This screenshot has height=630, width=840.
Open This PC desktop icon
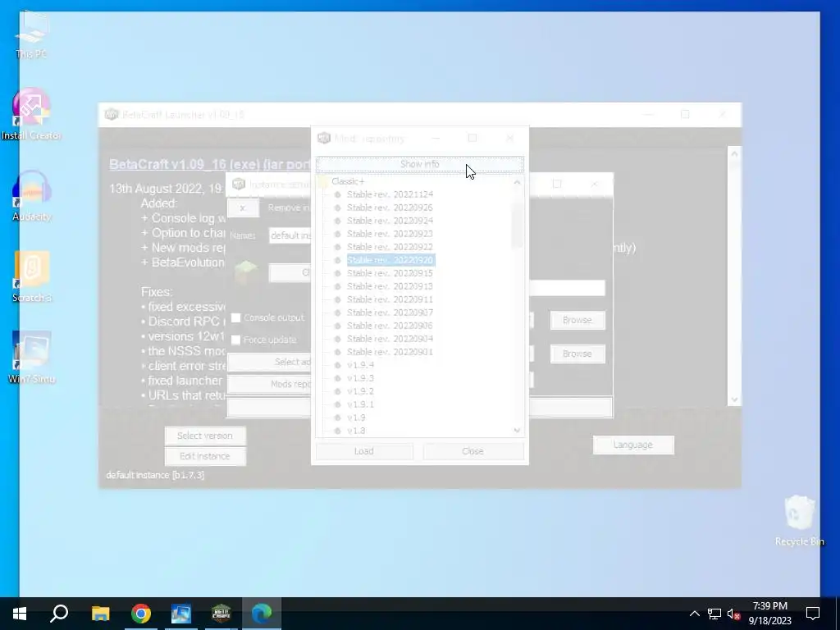coord(32,33)
